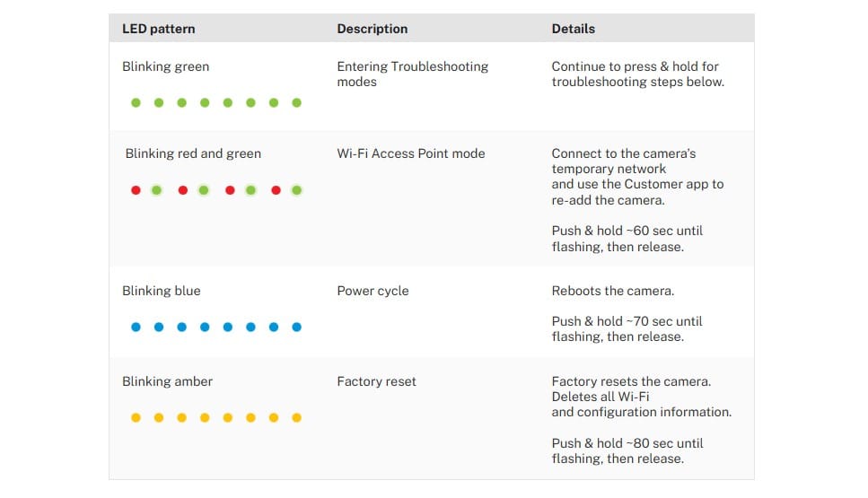Click the first green LED dot
This screenshot has width=868, height=498.
[x=136, y=103]
